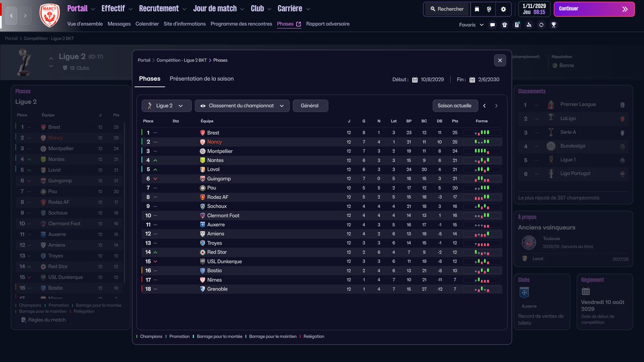Viewport: 644px width, 362px height.
Task: Click the pop-out icon next to Phases link
Action: tap(298, 24)
